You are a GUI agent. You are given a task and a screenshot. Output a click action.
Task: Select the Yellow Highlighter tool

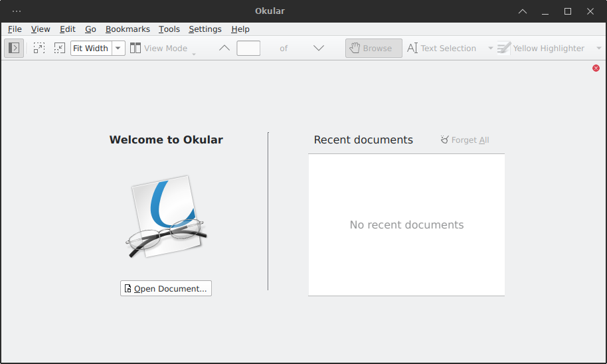tap(541, 48)
